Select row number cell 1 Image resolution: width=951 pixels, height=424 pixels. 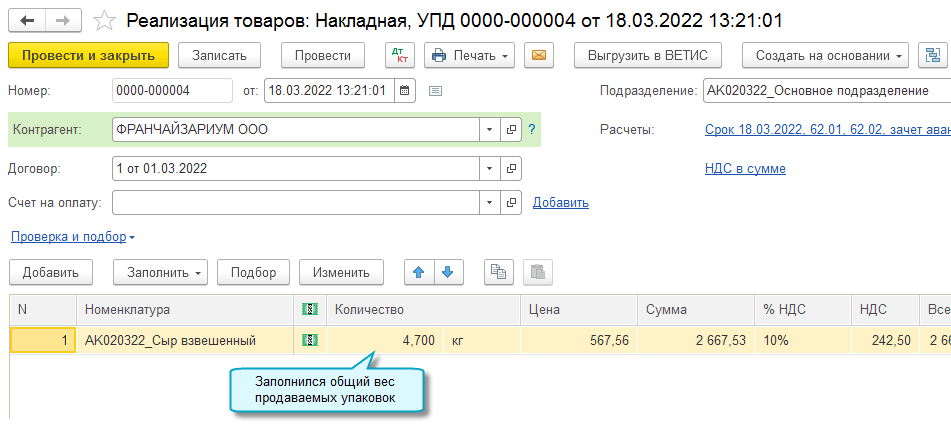[x=42, y=340]
